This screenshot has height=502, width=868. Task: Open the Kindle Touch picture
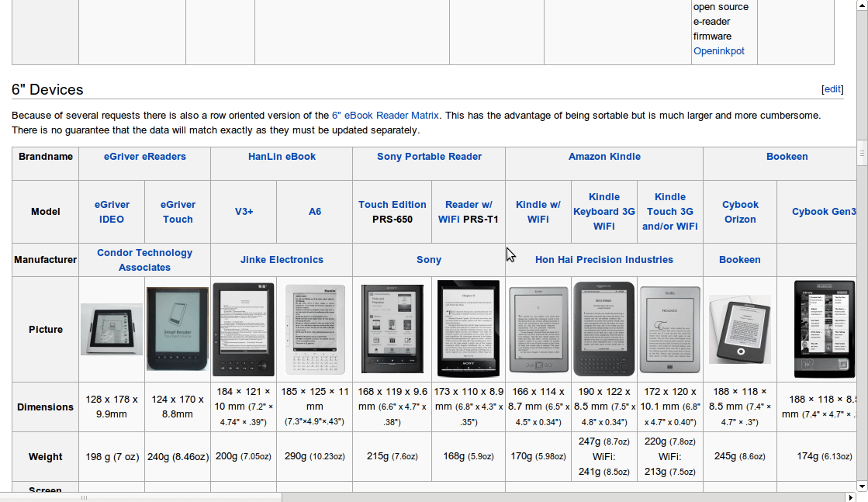pos(670,329)
